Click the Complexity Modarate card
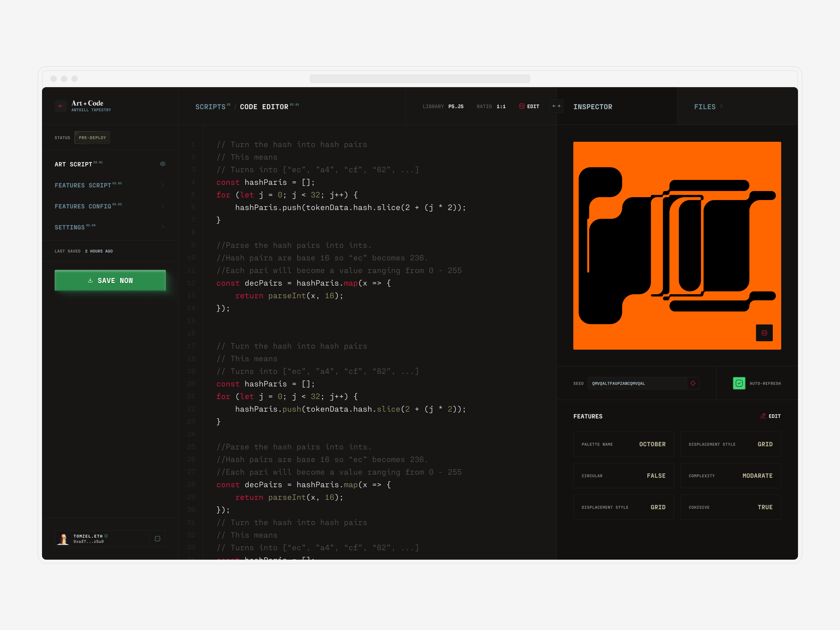 (731, 475)
